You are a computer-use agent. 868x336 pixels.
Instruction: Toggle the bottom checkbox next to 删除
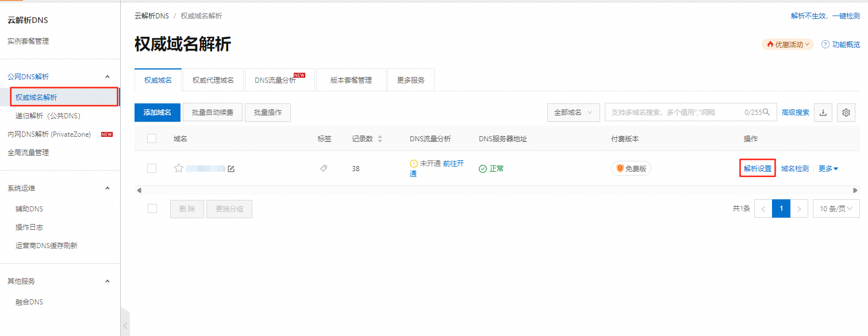click(x=152, y=208)
